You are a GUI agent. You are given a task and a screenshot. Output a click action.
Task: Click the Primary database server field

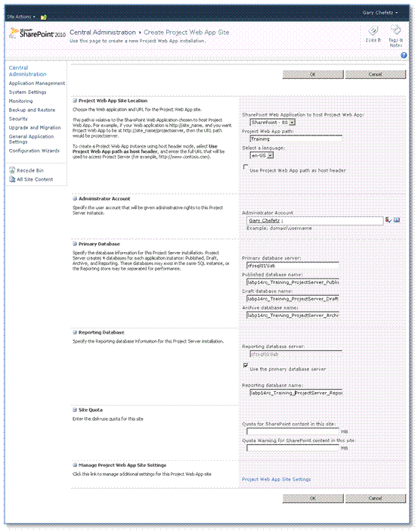(x=293, y=266)
